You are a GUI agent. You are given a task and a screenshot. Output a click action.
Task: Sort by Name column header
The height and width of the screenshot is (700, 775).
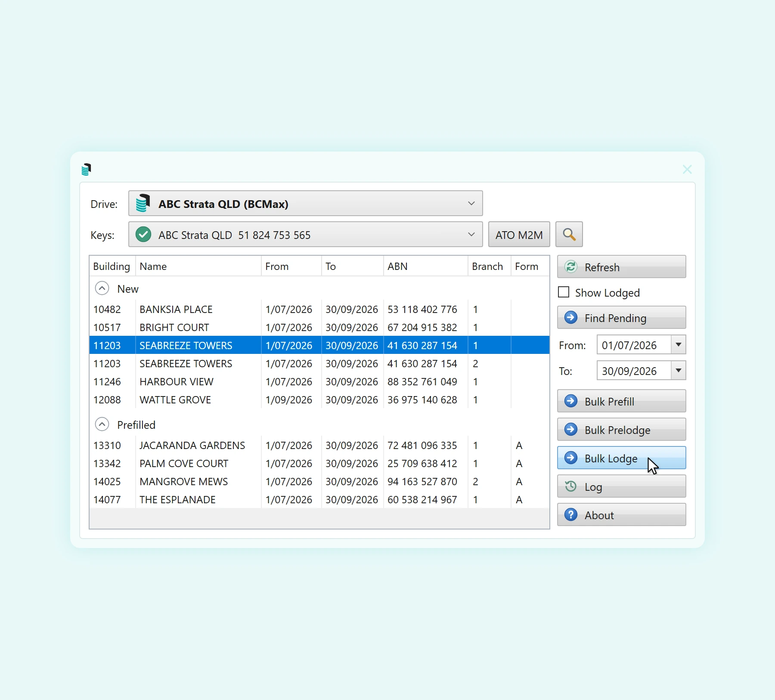coord(198,266)
